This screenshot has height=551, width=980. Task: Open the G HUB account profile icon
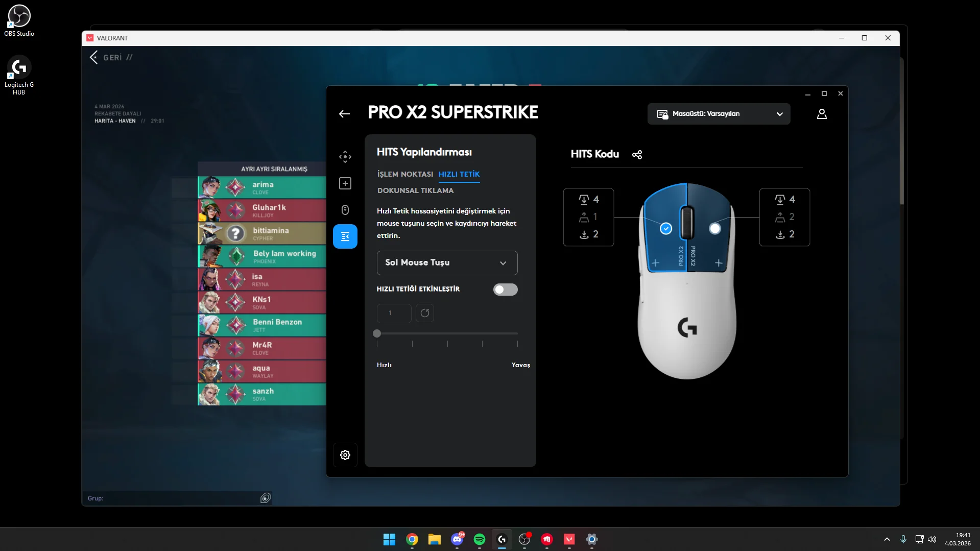pos(822,114)
